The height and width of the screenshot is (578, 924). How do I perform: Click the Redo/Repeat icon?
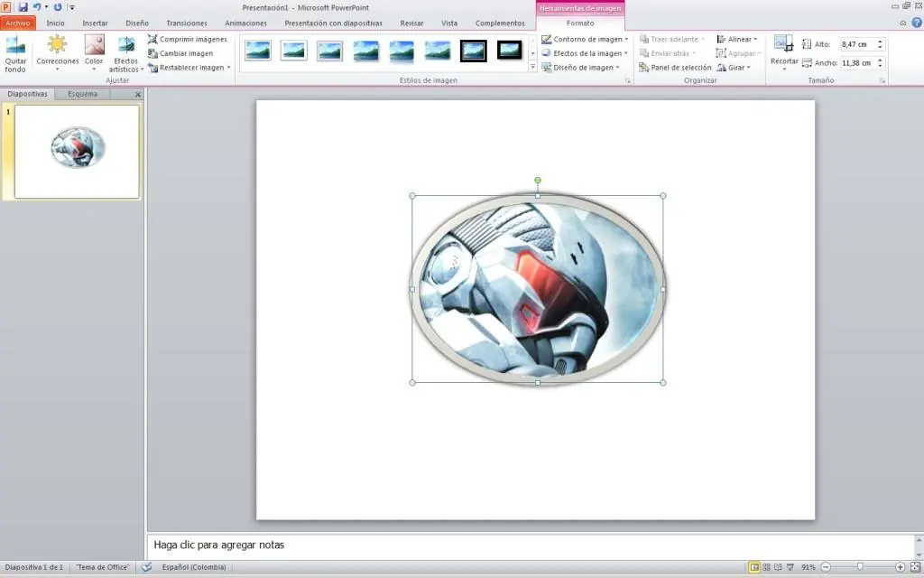[x=58, y=7]
